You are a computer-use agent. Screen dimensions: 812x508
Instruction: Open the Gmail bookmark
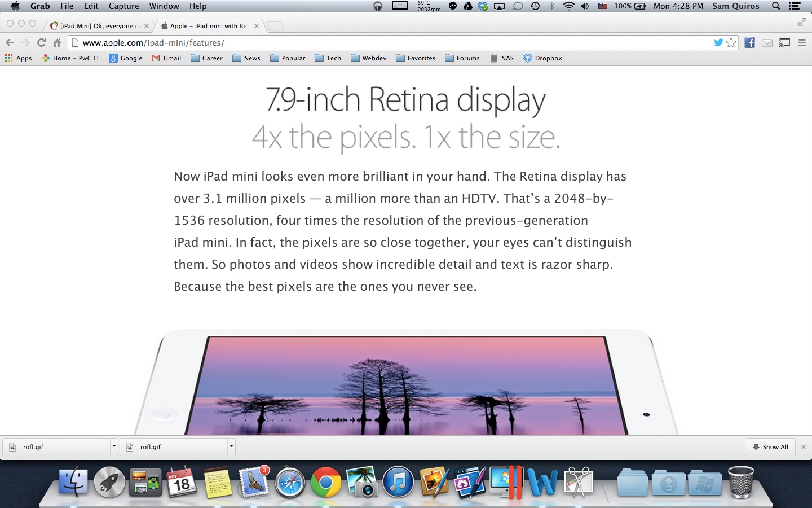[166, 58]
